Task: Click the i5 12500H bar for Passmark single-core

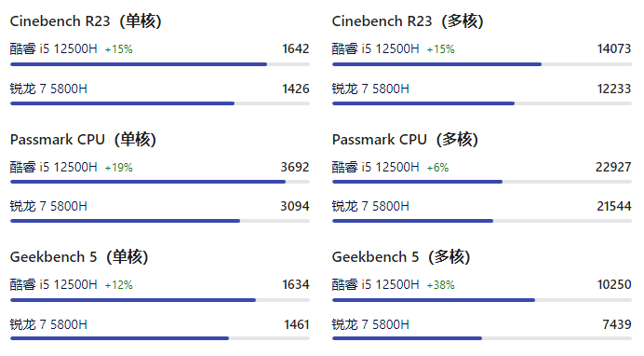Action: [x=148, y=182]
